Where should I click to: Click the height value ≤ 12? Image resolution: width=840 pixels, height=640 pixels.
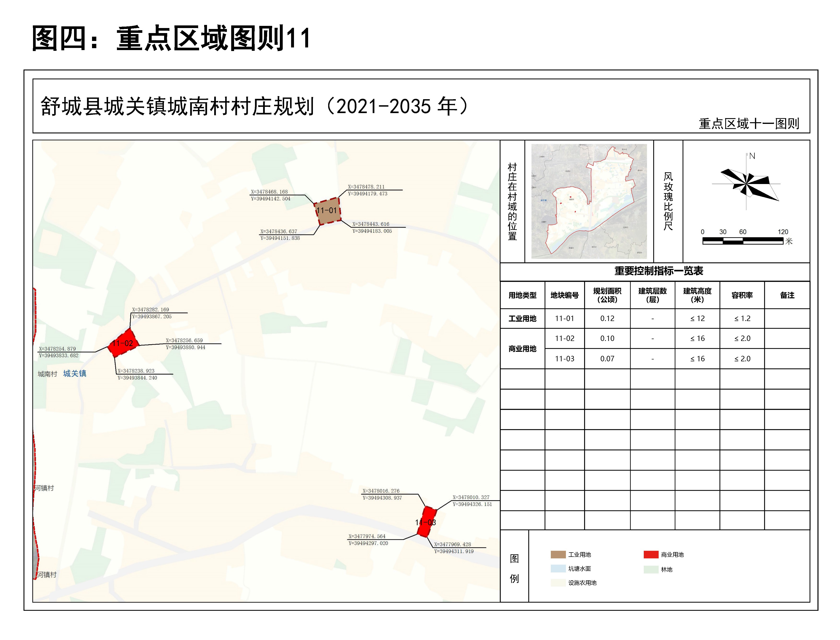point(697,318)
